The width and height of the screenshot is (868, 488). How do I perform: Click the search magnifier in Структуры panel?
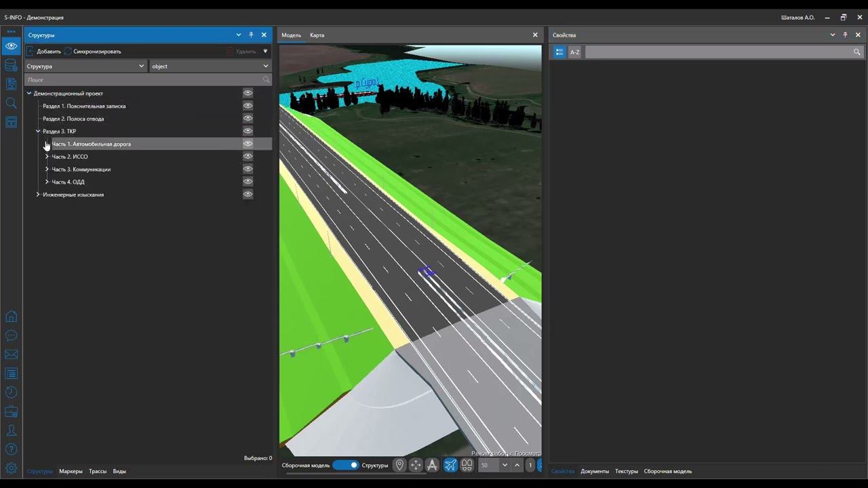click(266, 80)
